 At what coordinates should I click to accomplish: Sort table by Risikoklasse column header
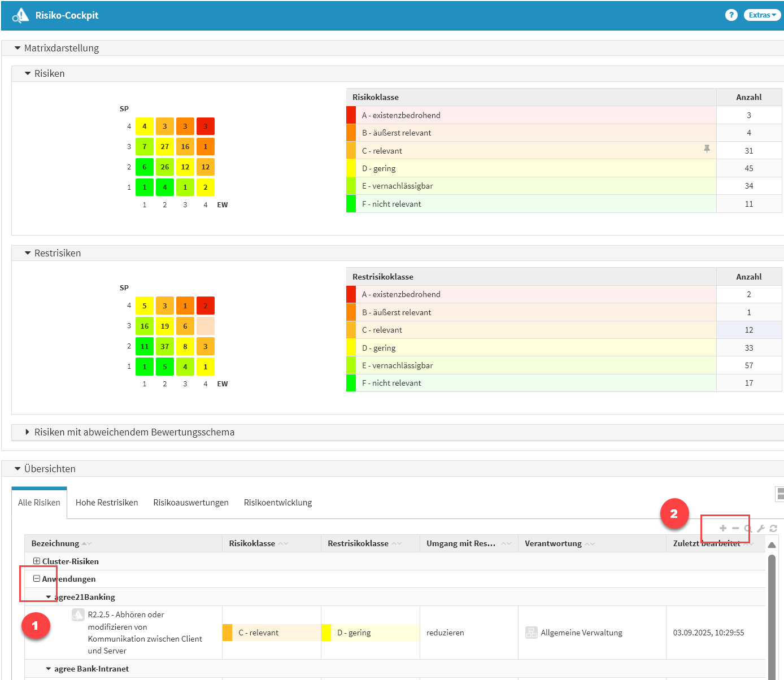pos(252,543)
